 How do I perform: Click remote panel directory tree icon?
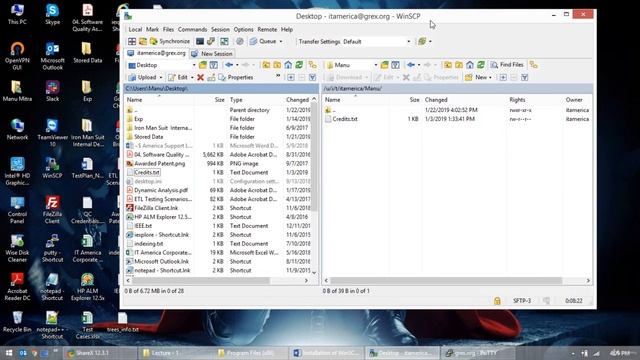tap(533, 65)
